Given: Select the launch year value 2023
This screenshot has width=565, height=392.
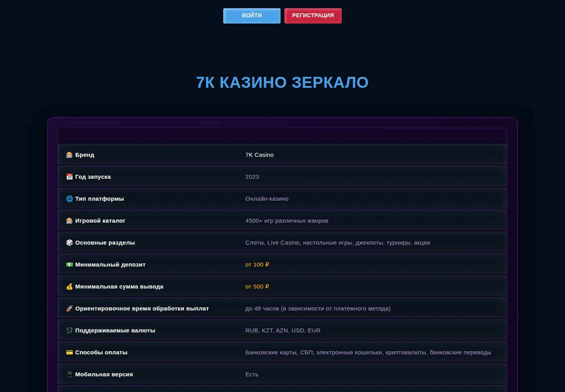Looking at the screenshot, I should [x=252, y=177].
